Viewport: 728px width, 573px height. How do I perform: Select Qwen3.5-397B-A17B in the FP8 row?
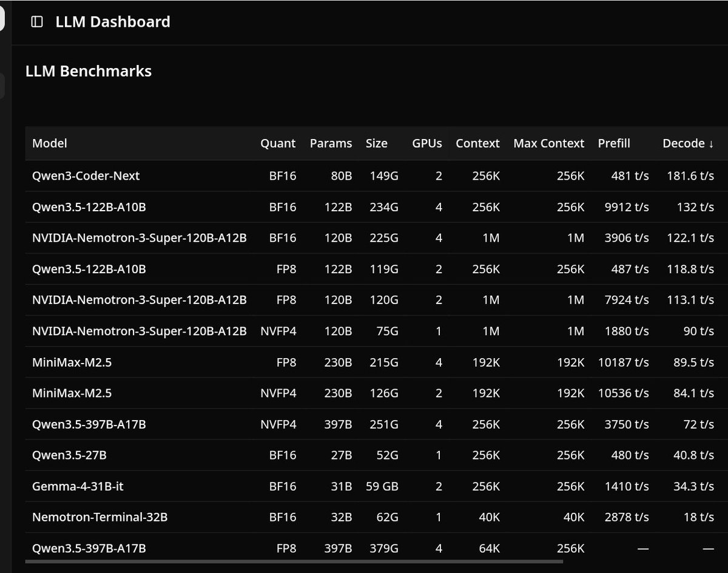pyautogui.click(x=89, y=548)
